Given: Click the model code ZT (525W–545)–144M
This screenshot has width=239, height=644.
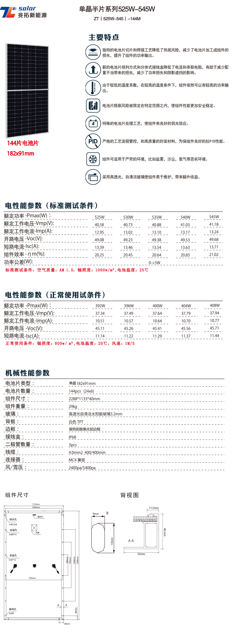Looking at the screenshot, I should 117,19.
